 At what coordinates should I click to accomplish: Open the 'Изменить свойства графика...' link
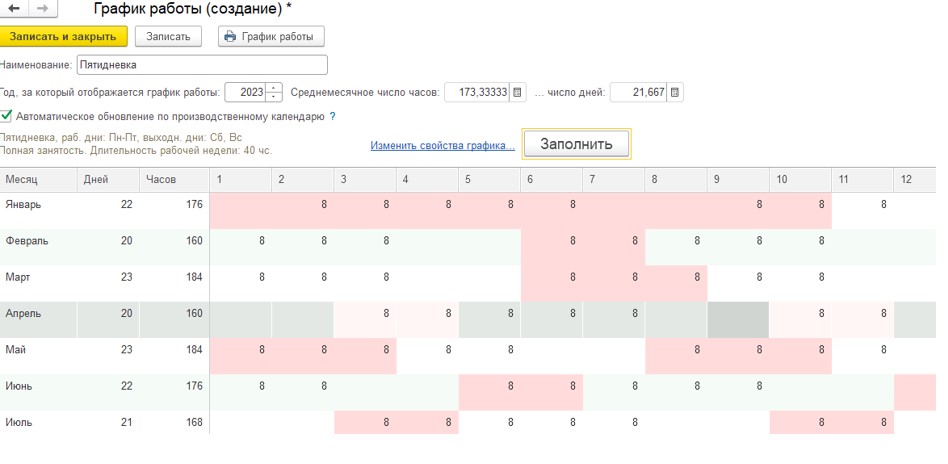click(x=443, y=146)
